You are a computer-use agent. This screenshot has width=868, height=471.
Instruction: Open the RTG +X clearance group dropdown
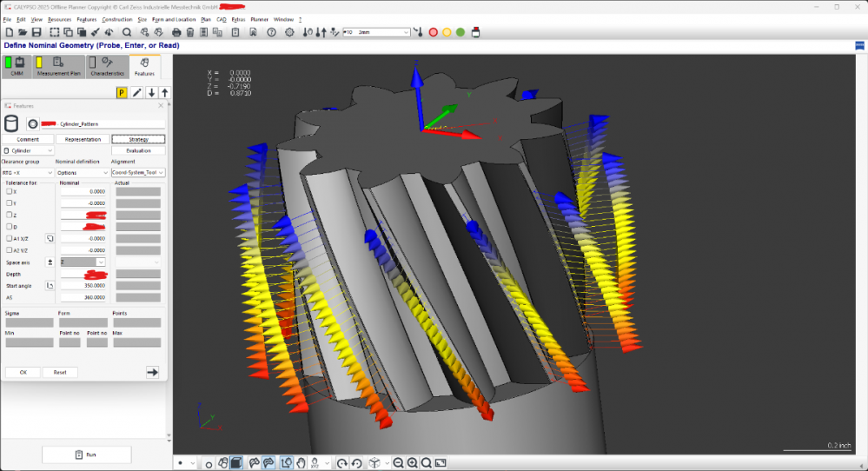pyautogui.click(x=27, y=173)
